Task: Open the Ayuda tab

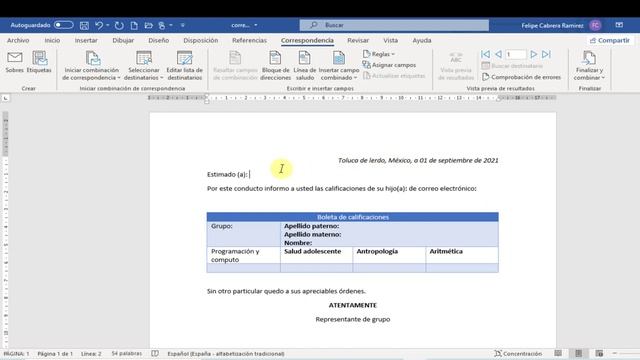Action: [422, 40]
